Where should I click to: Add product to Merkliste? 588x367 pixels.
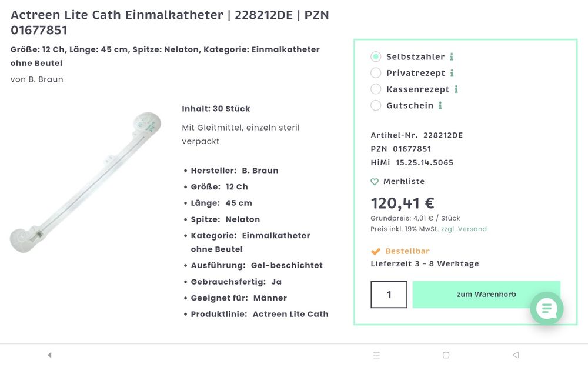403,182
